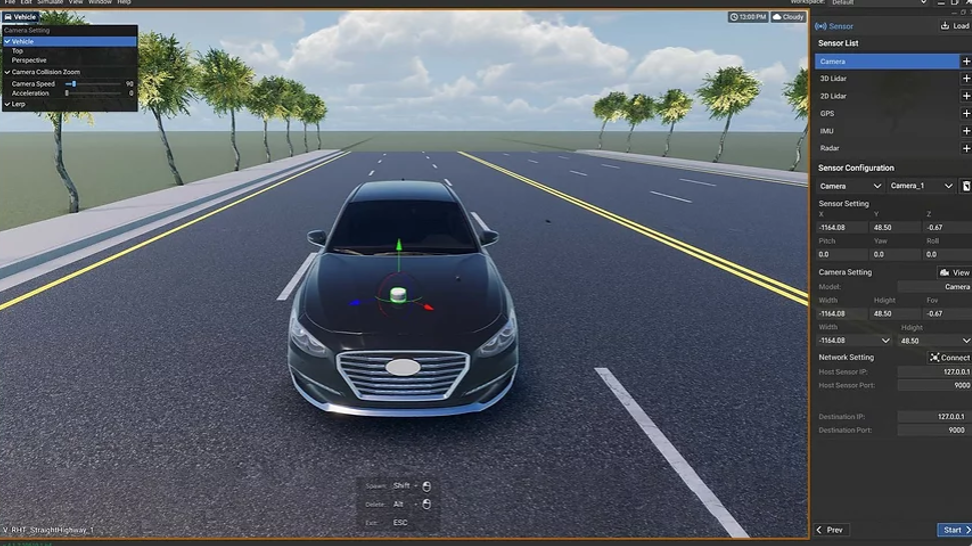
Task: Add a Camera sensor with plus icon
Action: pyautogui.click(x=966, y=61)
